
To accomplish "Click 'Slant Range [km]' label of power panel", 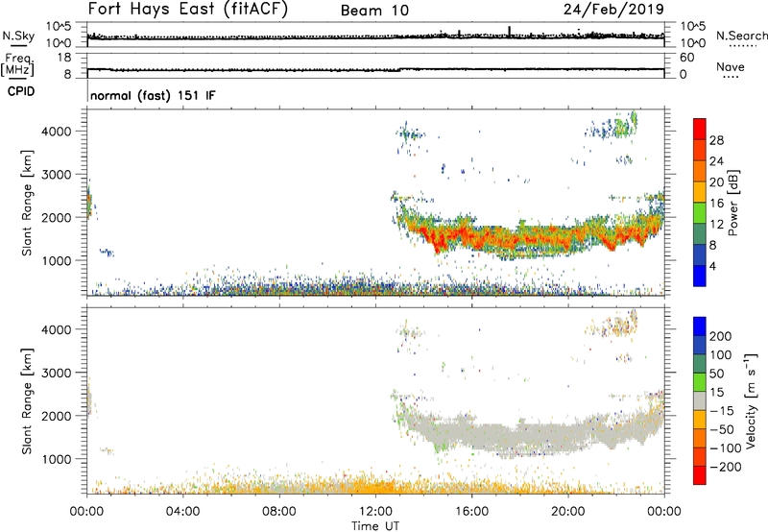I will click(27, 203).
